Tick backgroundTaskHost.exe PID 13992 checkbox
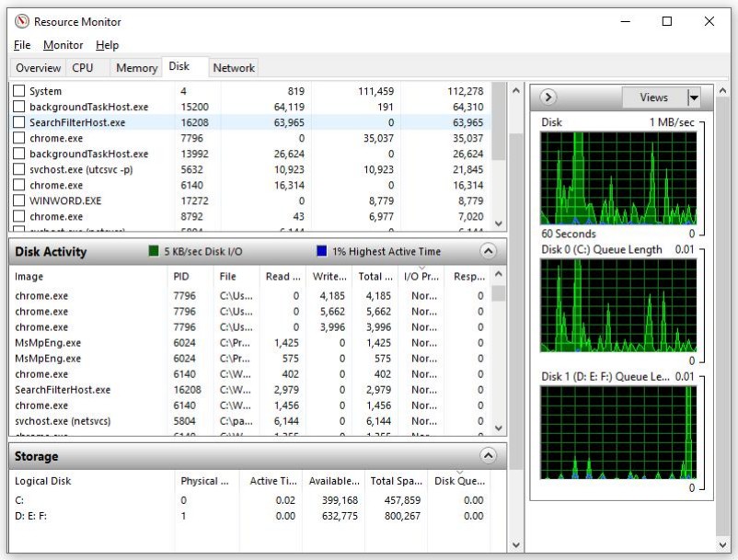Image resolution: width=738 pixels, height=560 pixels. click(18, 154)
